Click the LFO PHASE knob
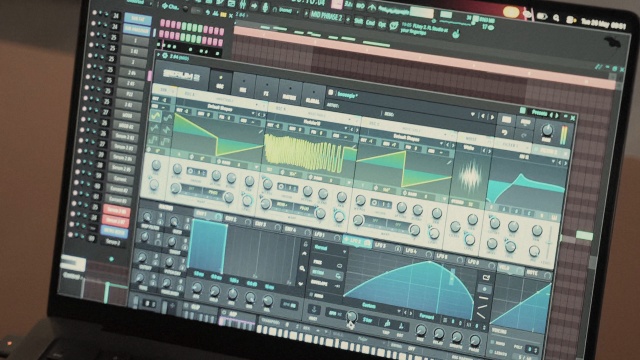640x360 pixels. pos(475,340)
